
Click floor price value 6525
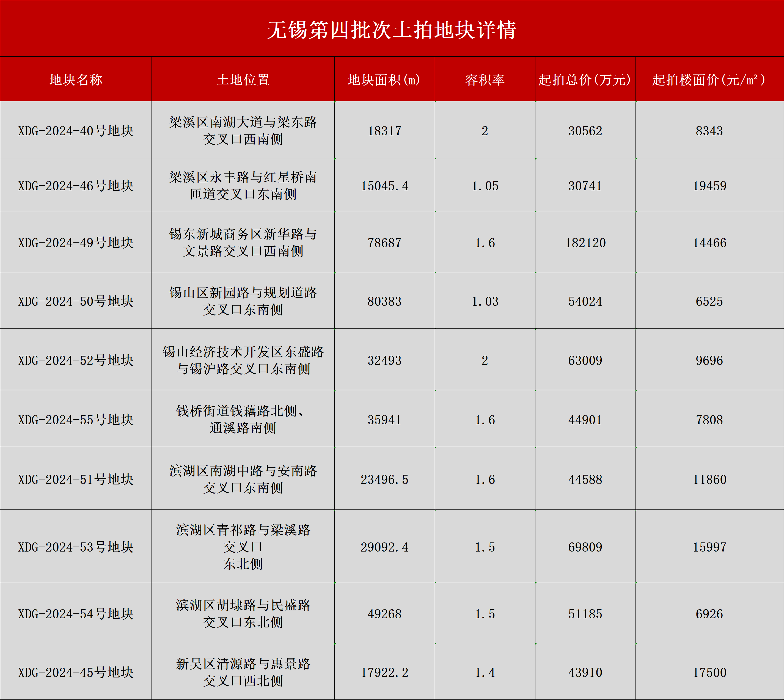[709, 302]
